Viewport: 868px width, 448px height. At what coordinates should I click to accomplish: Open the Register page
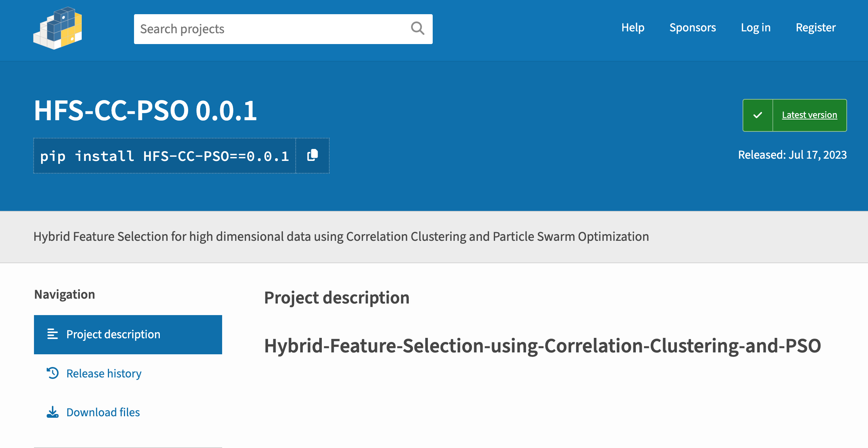click(816, 28)
